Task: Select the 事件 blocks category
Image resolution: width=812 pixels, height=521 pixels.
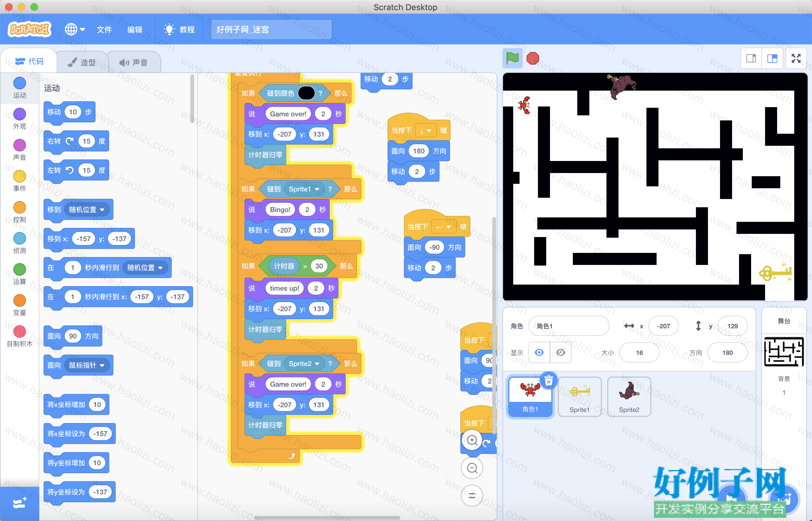Action: pyautogui.click(x=19, y=181)
